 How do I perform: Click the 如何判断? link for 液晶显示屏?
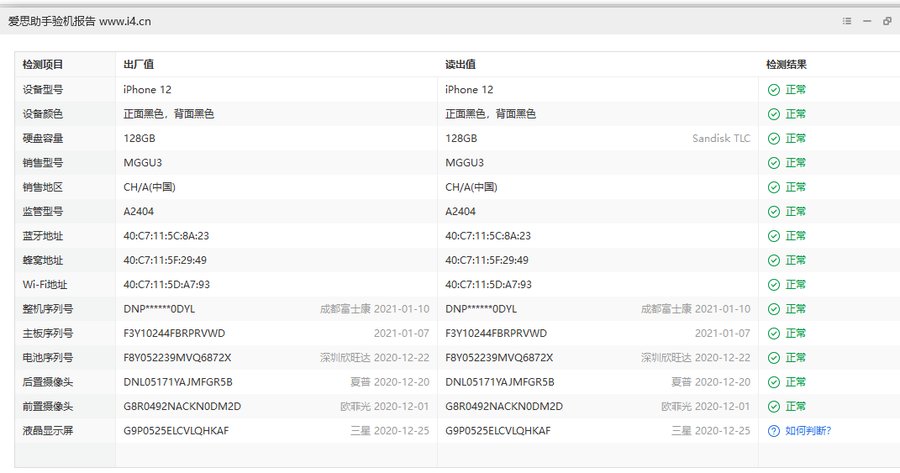[808, 431]
